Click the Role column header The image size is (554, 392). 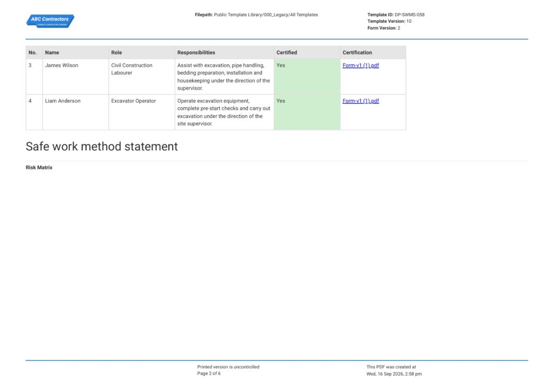[x=142, y=52]
